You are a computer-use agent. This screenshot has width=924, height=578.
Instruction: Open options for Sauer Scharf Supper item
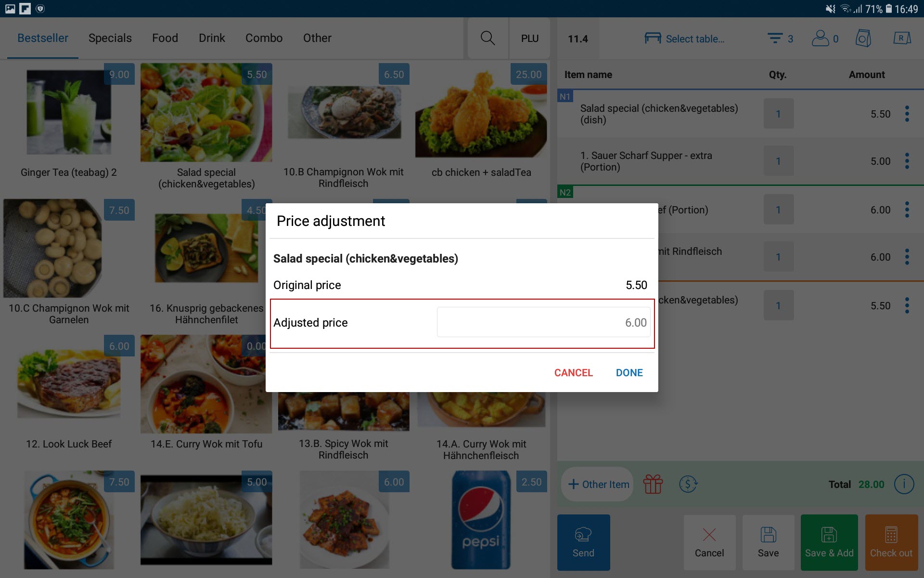(x=907, y=161)
